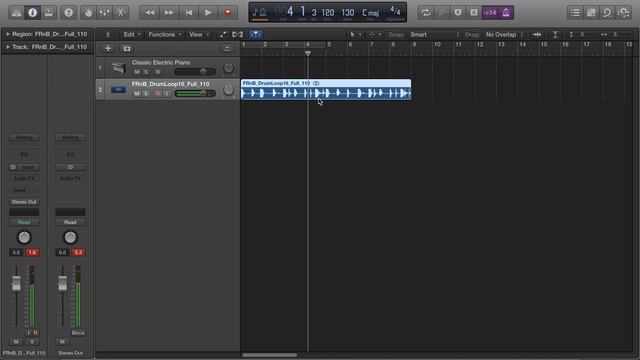The width and height of the screenshot is (640, 360).
Task: Toggle the Flex show/hide button
Action: [238, 35]
